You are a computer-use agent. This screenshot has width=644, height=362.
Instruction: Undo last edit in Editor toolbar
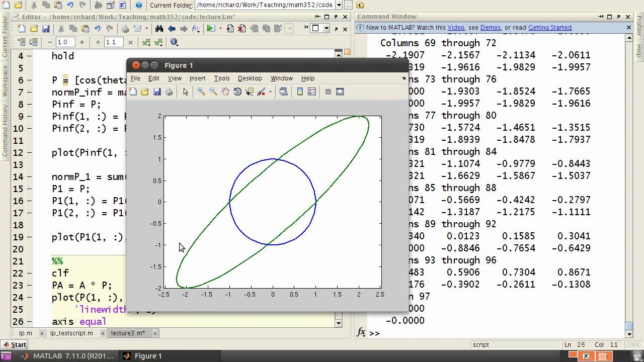[x=97, y=29]
